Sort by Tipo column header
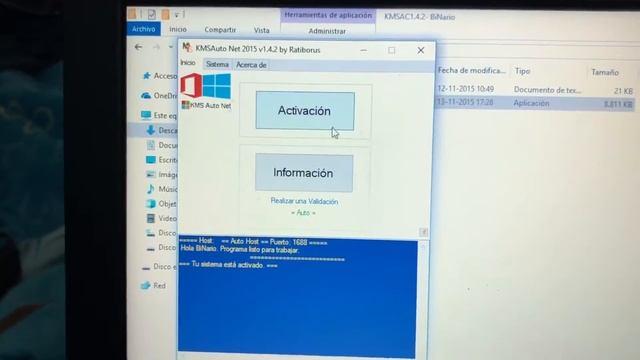Image resolution: width=640 pixels, height=360 pixels. (522, 71)
